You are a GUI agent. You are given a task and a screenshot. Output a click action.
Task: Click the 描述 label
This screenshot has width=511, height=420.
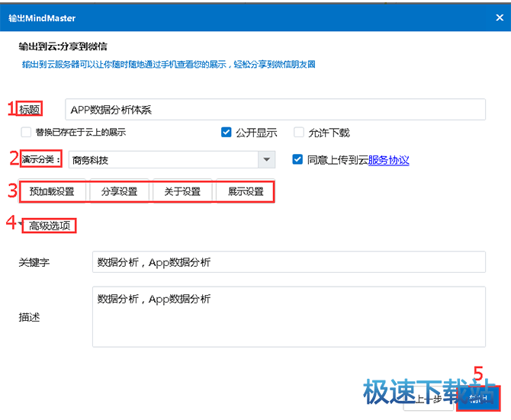pyautogui.click(x=29, y=317)
